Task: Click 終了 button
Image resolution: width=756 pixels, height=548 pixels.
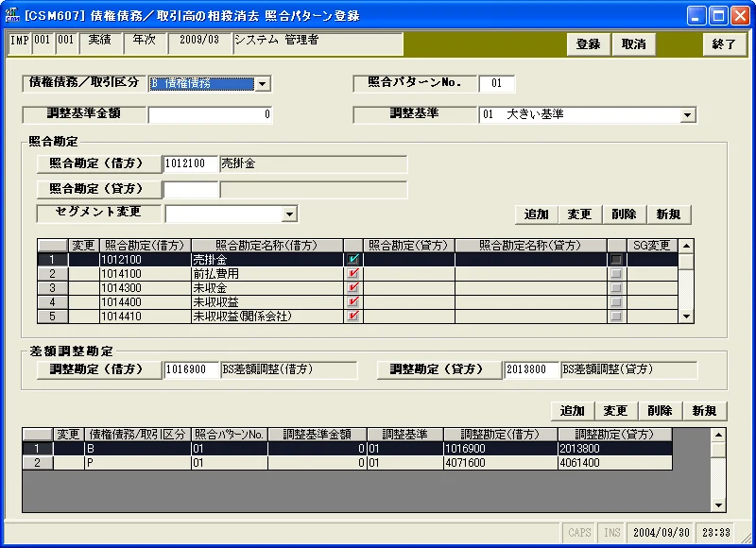Action: click(724, 44)
